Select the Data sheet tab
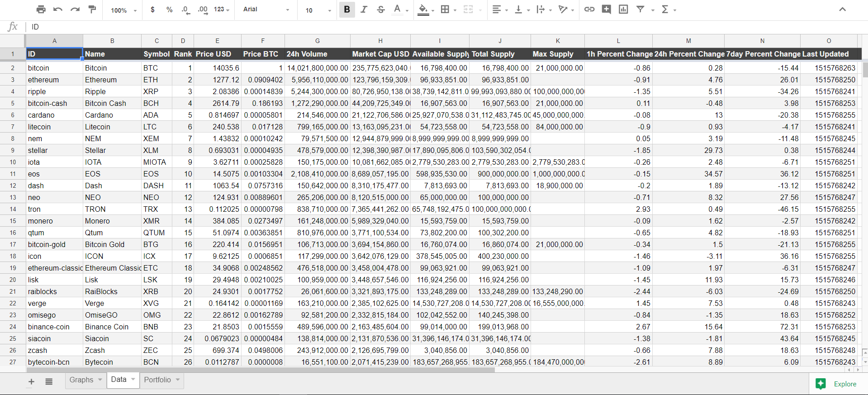This screenshot has width=868, height=395. pyautogui.click(x=119, y=380)
